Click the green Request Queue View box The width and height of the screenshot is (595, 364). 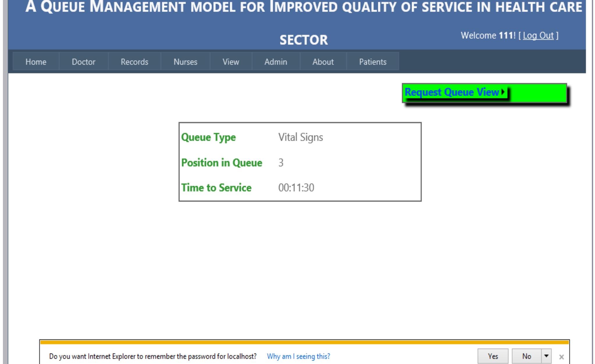point(538,93)
